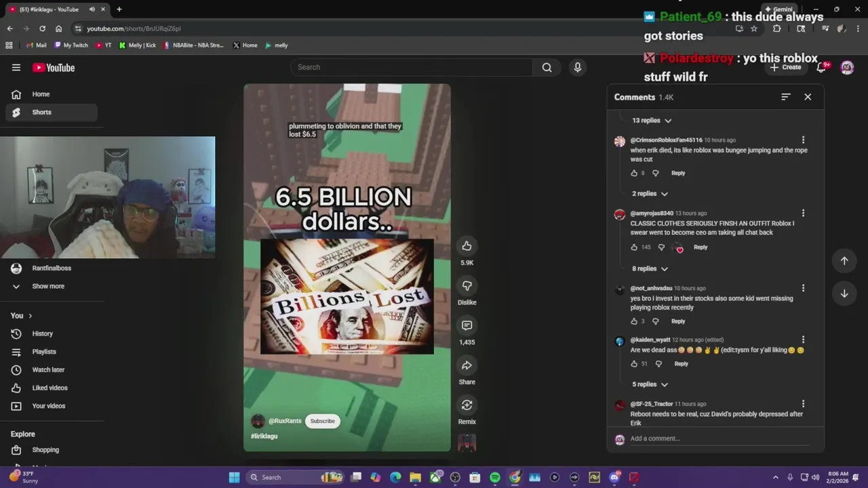This screenshot has width=868, height=488.
Task: Open the Rantfinalboss subscription channel
Action: 52,268
